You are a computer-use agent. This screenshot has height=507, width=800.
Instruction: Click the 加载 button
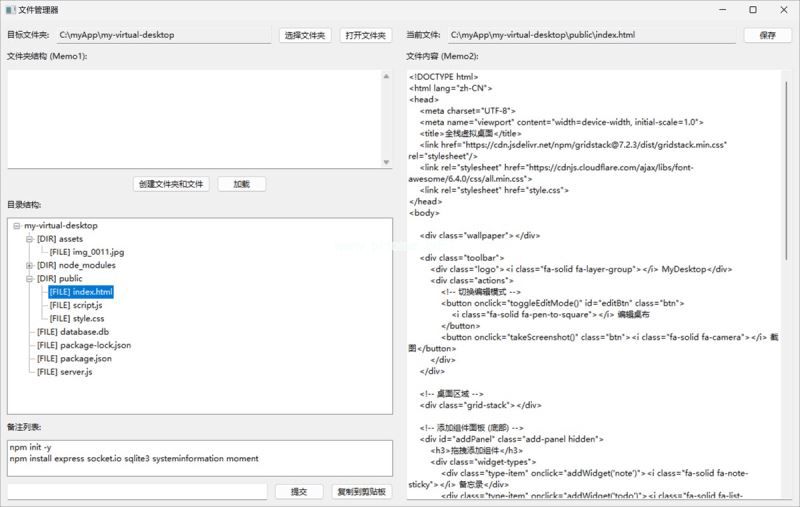click(x=242, y=184)
